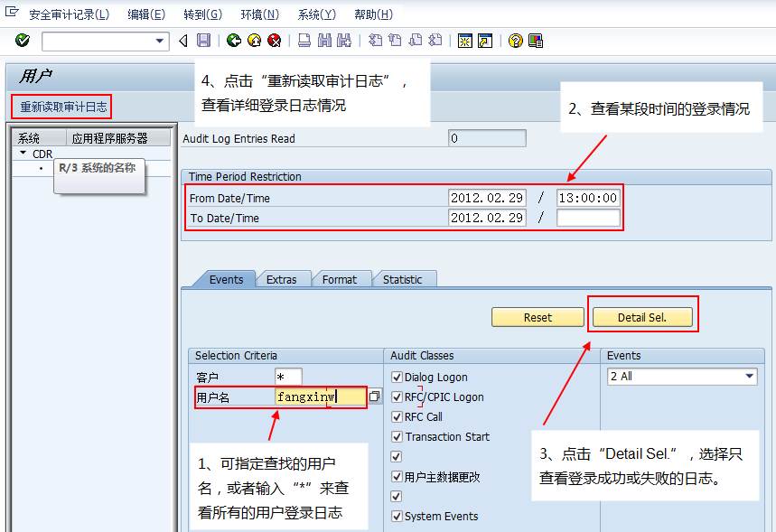Uncheck the Dialog Logon audit class
Image resolution: width=776 pixels, height=532 pixels.
(397, 378)
